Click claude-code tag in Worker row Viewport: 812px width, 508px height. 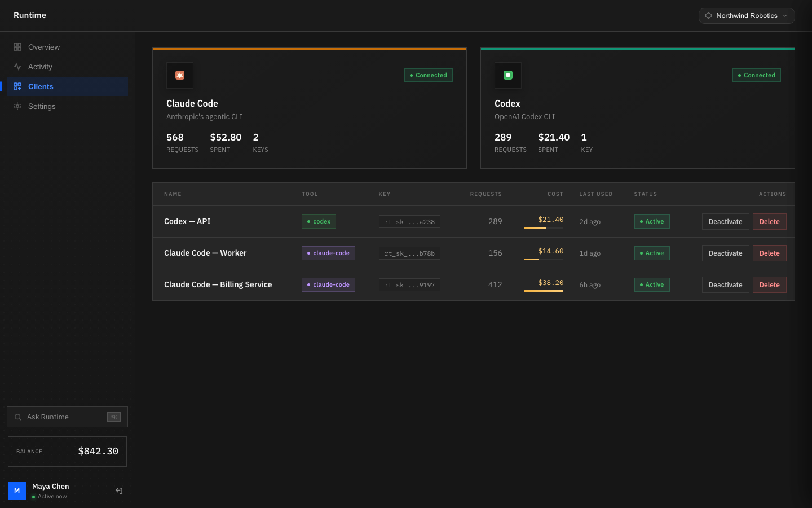click(x=328, y=253)
